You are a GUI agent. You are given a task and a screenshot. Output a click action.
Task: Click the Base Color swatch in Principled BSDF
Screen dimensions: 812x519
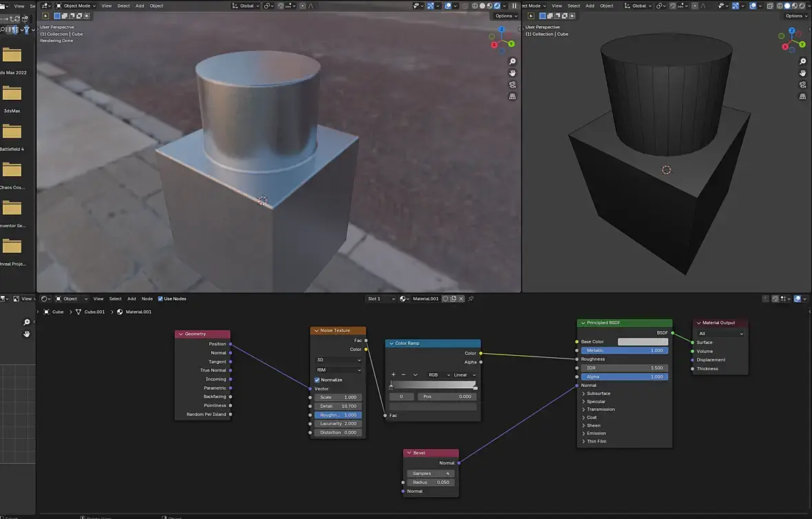point(643,342)
